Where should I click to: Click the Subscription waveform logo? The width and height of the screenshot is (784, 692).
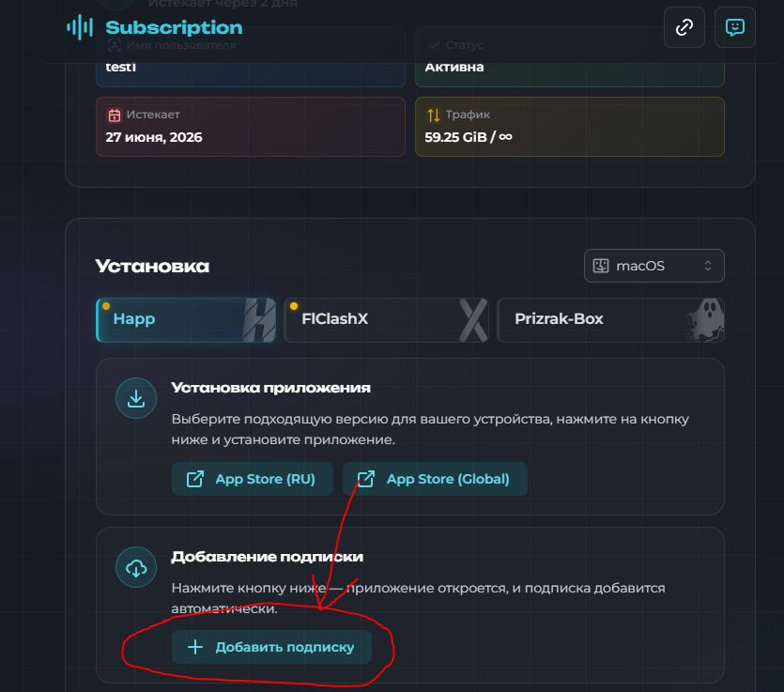point(80,27)
